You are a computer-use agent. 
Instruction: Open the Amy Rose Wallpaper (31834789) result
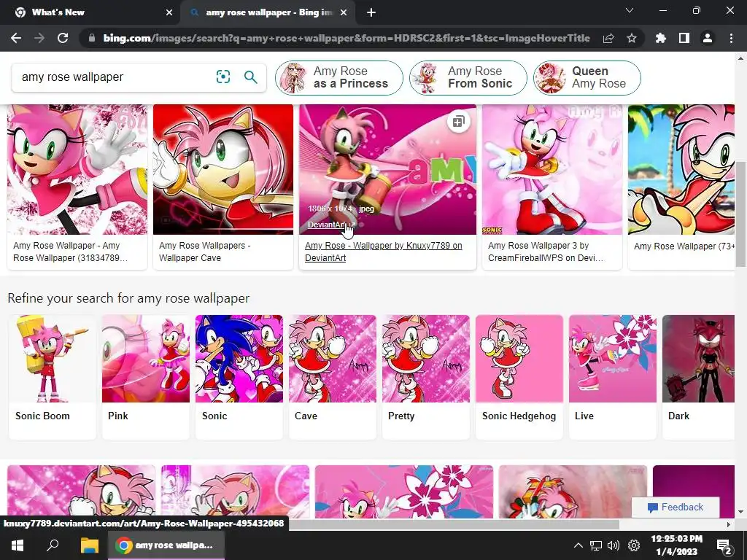70,252
